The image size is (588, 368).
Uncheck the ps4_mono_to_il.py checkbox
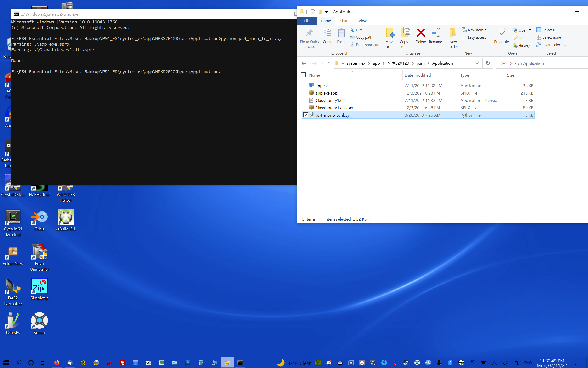coord(306,115)
